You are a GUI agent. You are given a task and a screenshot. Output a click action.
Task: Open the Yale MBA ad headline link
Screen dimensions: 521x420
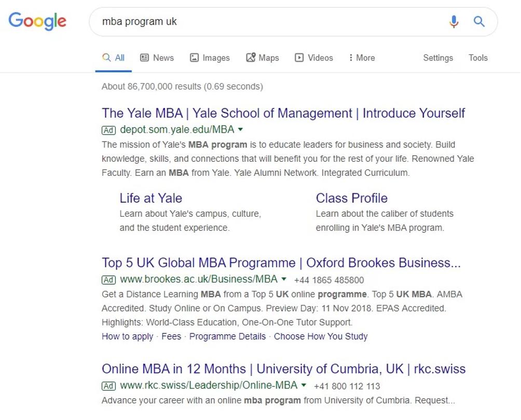(283, 113)
